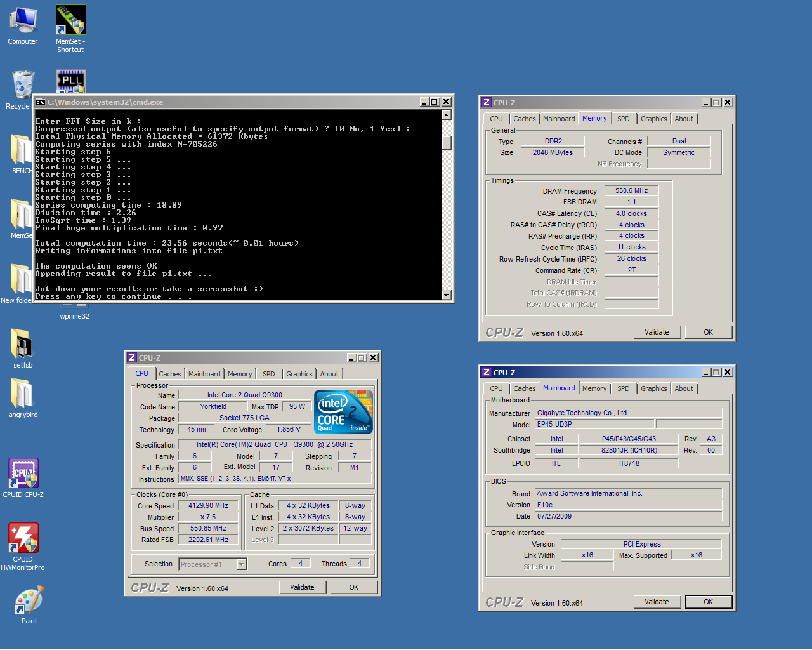Click Code Name field Yorkfield

[x=213, y=406]
